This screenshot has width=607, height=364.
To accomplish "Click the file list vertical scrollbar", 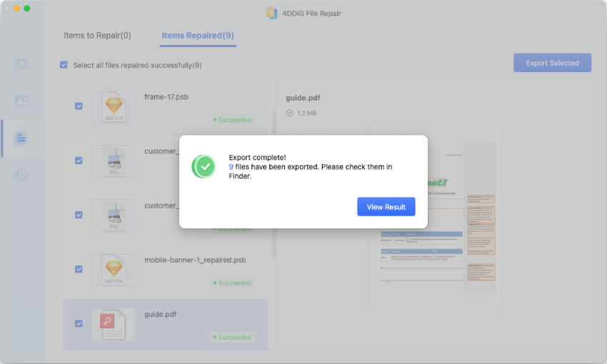I will coord(274,185).
